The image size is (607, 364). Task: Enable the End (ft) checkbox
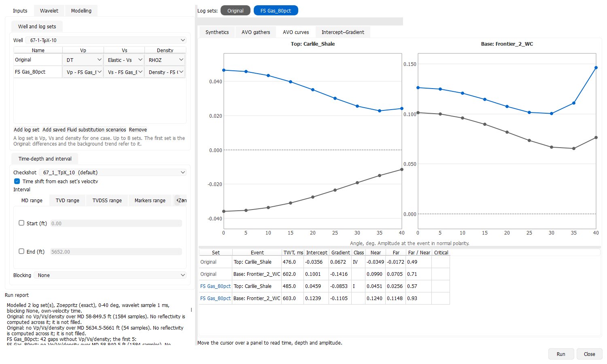point(21,251)
